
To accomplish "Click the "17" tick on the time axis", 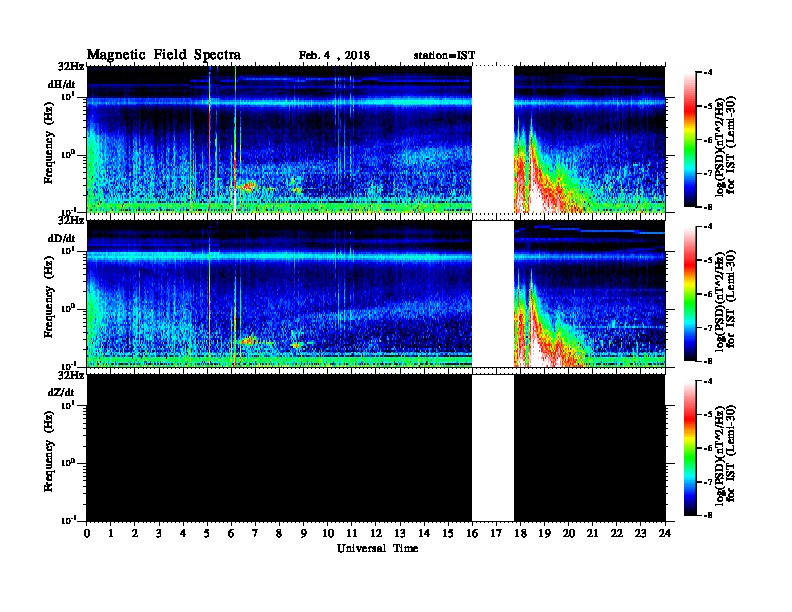I will tap(496, 533).
